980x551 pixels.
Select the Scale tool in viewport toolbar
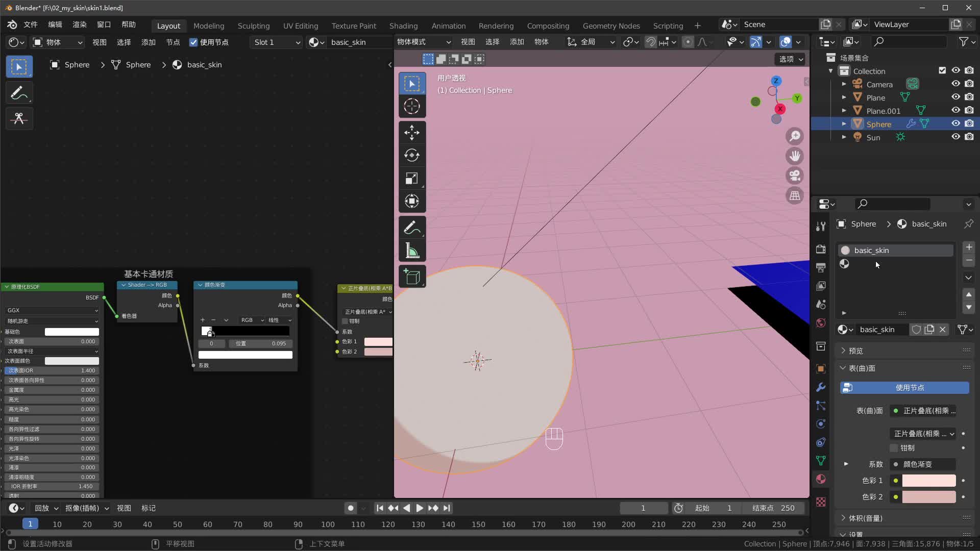[412, 178]
